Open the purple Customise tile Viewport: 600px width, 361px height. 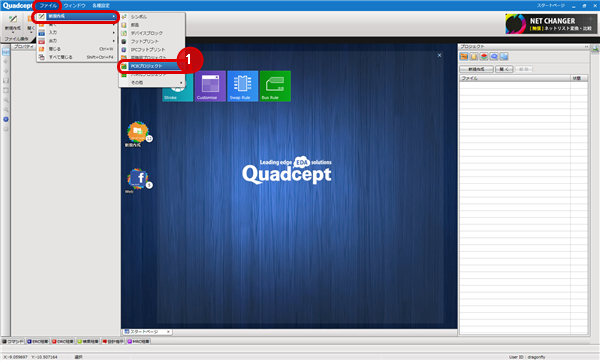coord(210,86)
